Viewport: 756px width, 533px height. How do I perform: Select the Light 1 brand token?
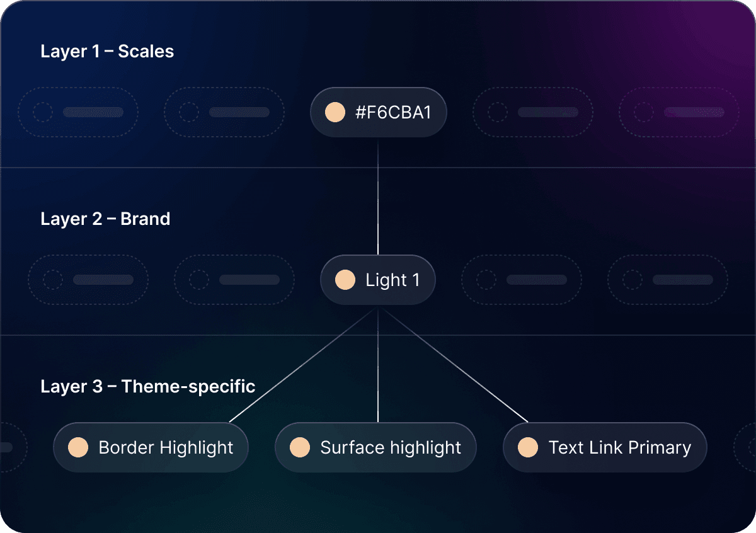click(378, 280)
